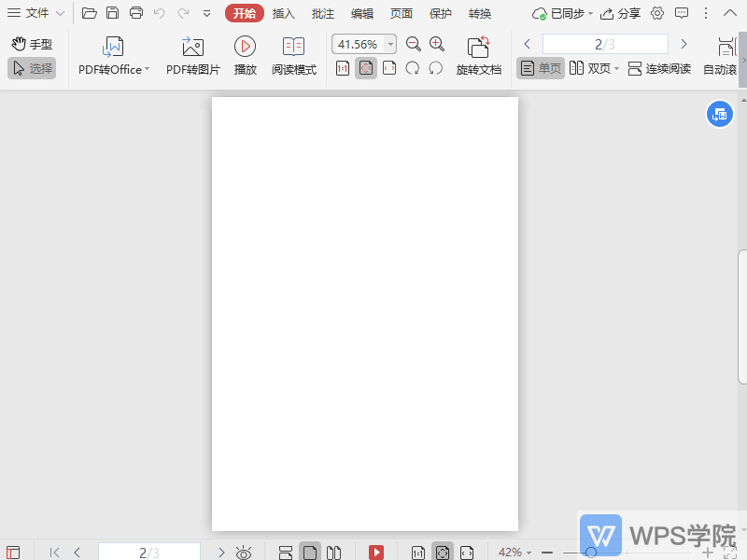Open 阅读模式 reading mode
Screen dimensions: 747x560
(x=293, y=47)
